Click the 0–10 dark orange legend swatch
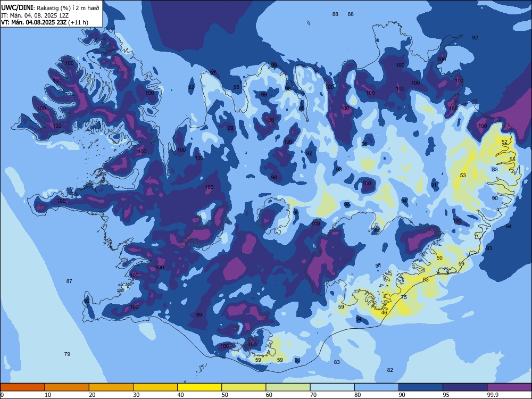The height and width of the screenshot is (399, 532). [22, 387]
